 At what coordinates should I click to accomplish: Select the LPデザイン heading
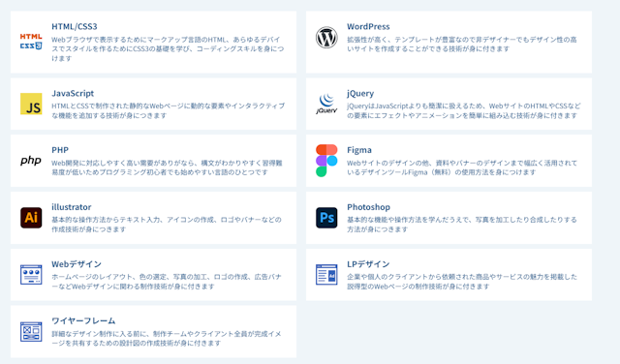pyautogui.click(x=368, y=264)
